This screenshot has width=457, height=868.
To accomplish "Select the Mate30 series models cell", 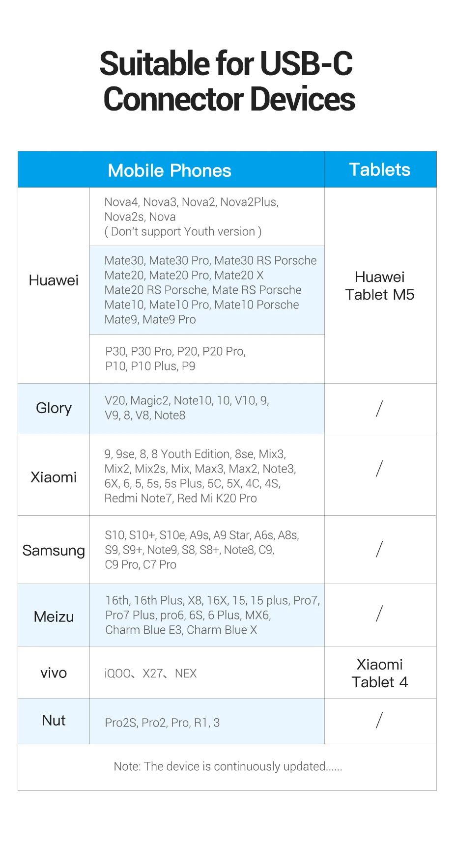I will coord(210,290).
